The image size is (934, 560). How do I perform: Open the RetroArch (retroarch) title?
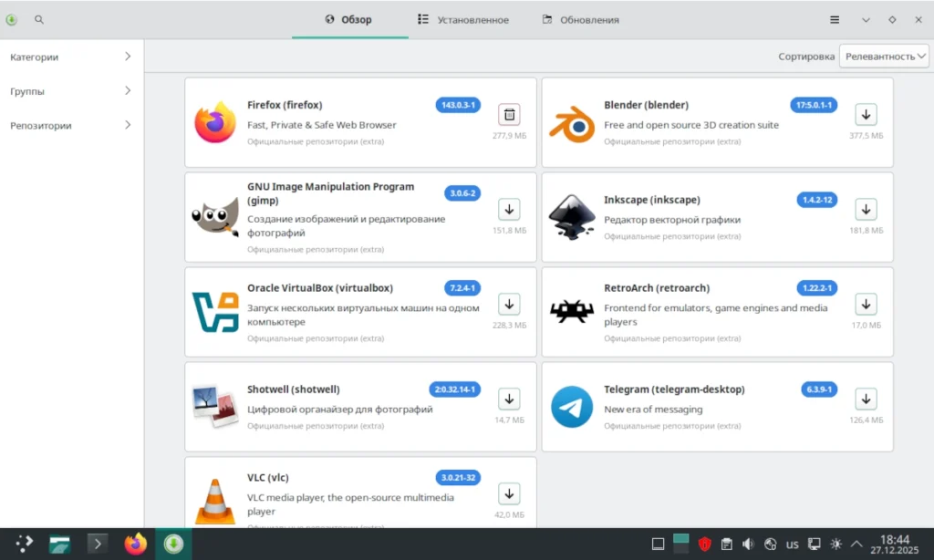(657, 287)
